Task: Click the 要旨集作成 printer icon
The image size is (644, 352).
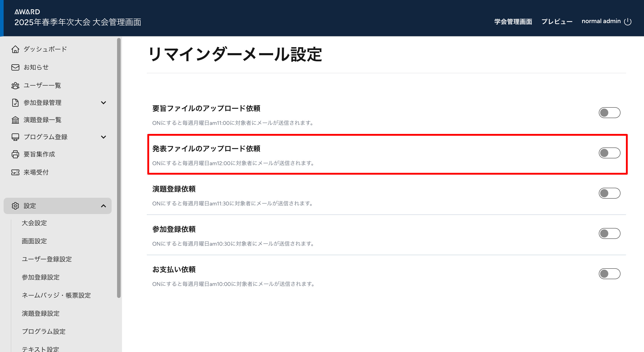Action: pos(15,154)
